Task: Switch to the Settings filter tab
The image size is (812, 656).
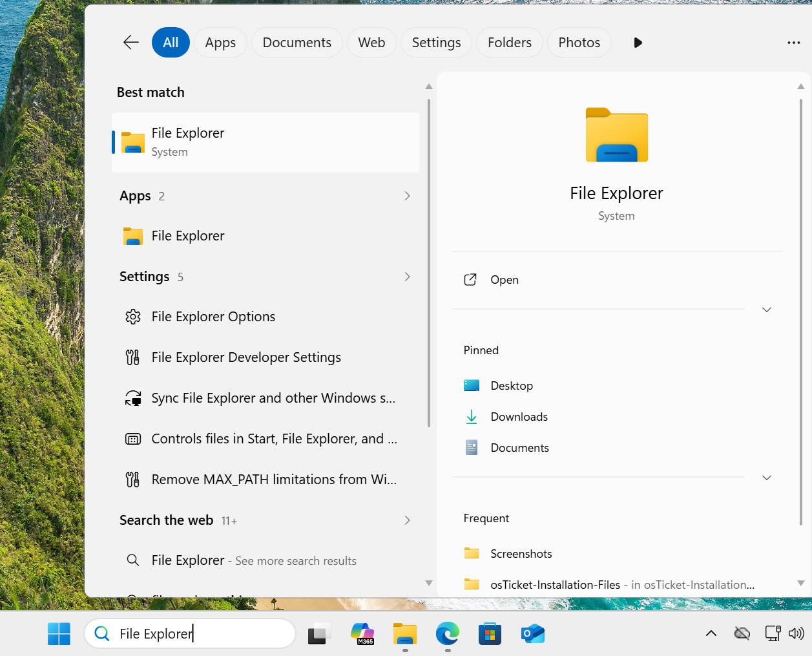Action: tap(436, 43)
